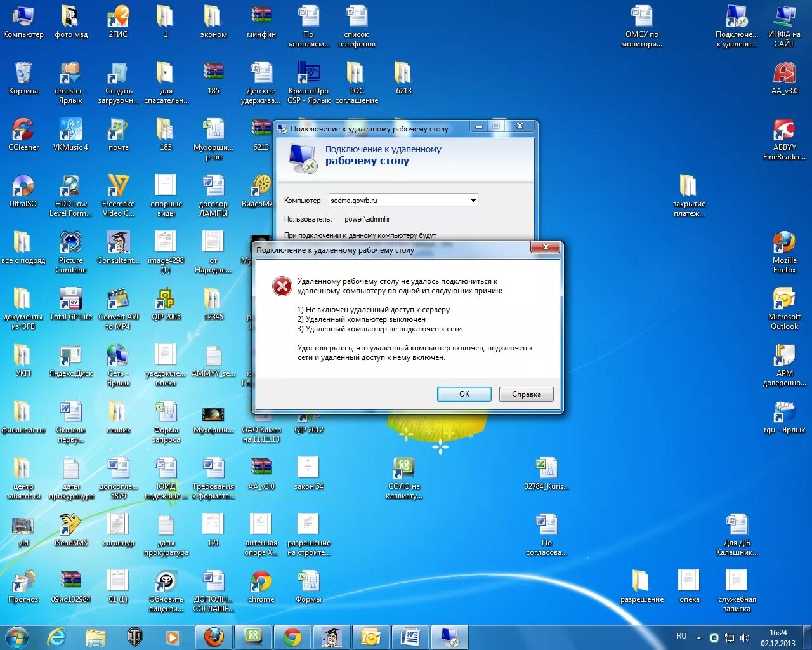Screen dimensions: 812x650
Task: Select the Mozilla Firefox desktop icon
Action: pyautogui.click(x=784, y=252)
